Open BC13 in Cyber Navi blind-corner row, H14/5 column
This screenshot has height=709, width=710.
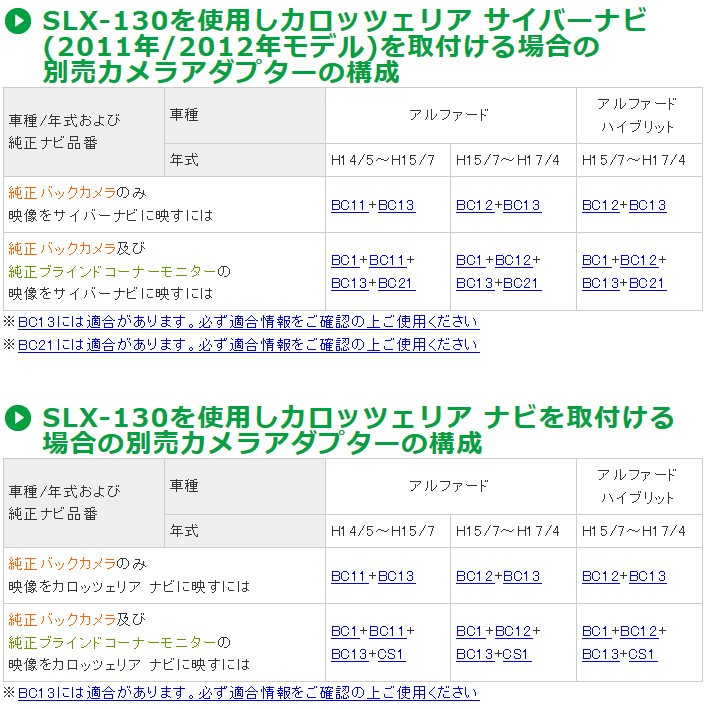pos(349,283)
